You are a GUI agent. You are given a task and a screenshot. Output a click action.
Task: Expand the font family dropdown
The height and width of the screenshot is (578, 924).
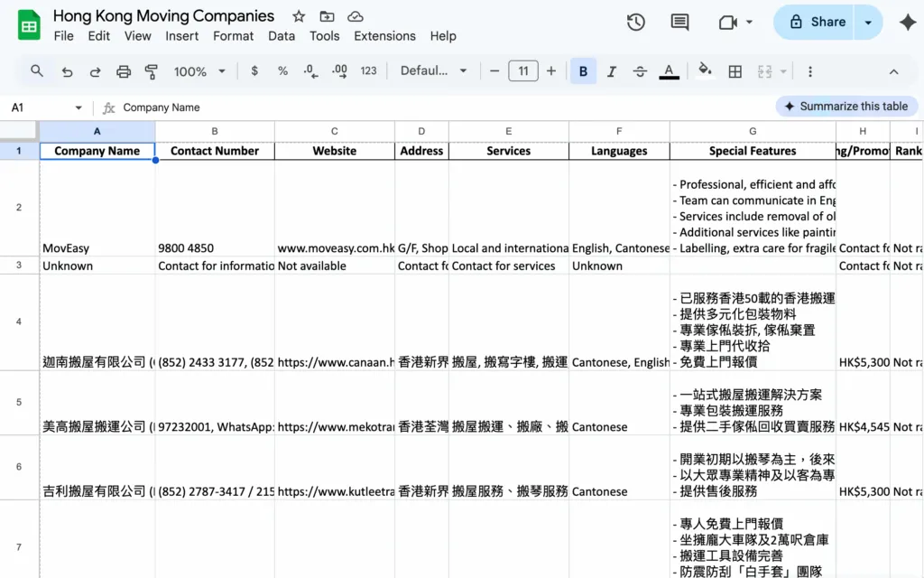[x=434, y=71]
